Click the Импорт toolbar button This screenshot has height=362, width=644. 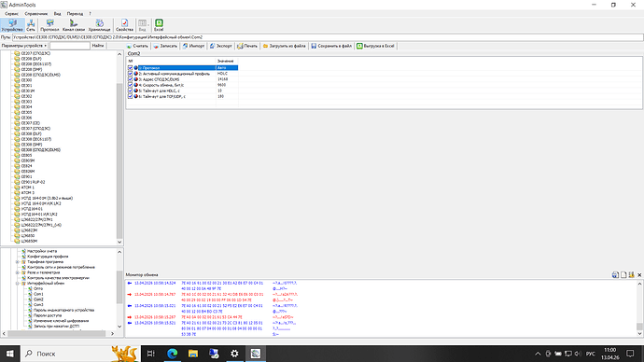[193, 46]
